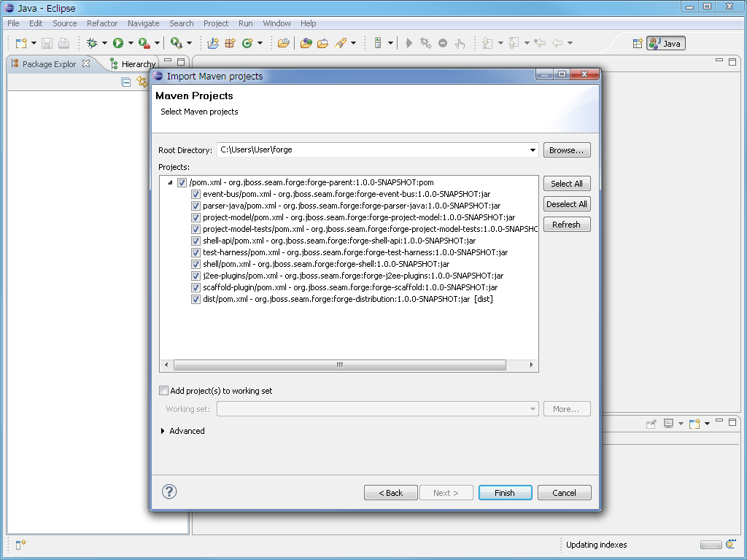The width and height of the screenshot is (747, 560).
Task: Uncheck the event-bus/pom.xml checkbox
Action: 196,194
